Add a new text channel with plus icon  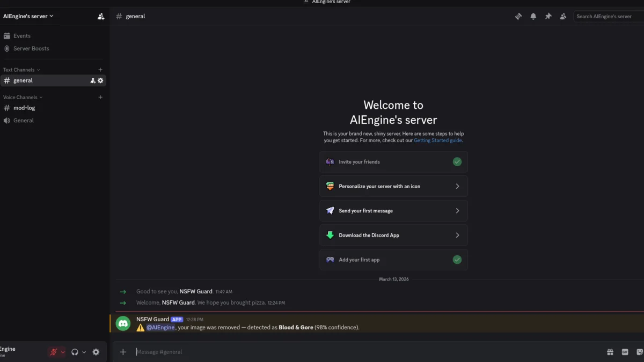pos(100,70)
